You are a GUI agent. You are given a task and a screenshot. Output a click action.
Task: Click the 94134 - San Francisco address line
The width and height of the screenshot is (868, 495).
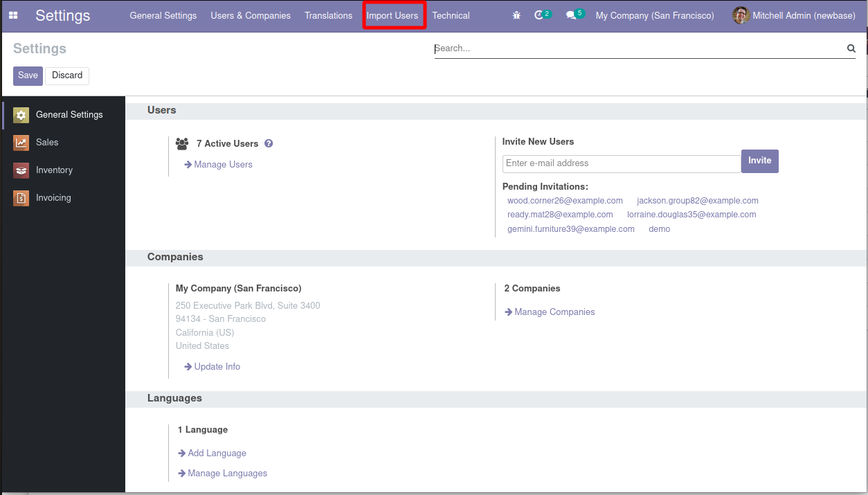[x=221, y=319]
